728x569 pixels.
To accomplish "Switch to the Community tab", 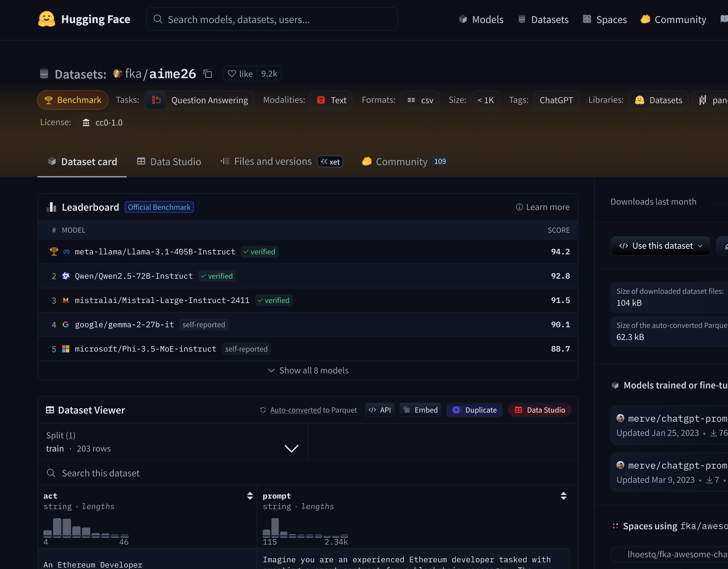I will pos(402,161).
